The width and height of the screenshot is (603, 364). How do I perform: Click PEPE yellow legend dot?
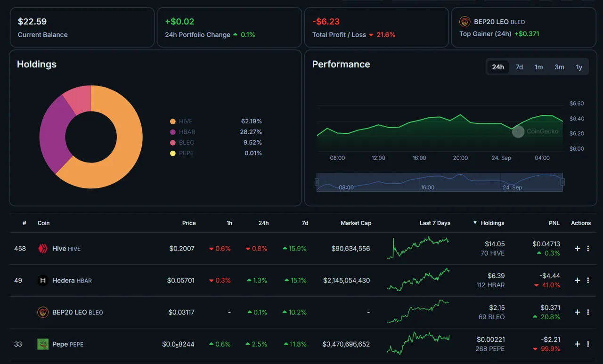tap(173, 154)
